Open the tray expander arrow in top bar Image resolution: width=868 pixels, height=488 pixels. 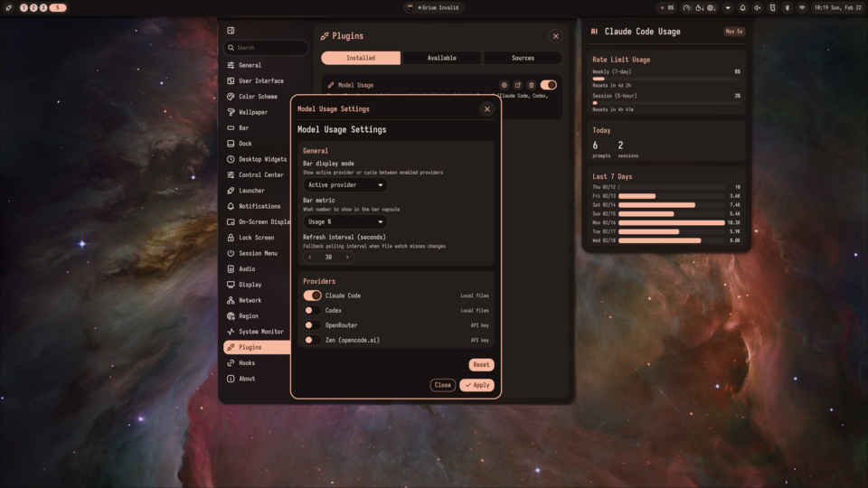(x=728, y=8)
